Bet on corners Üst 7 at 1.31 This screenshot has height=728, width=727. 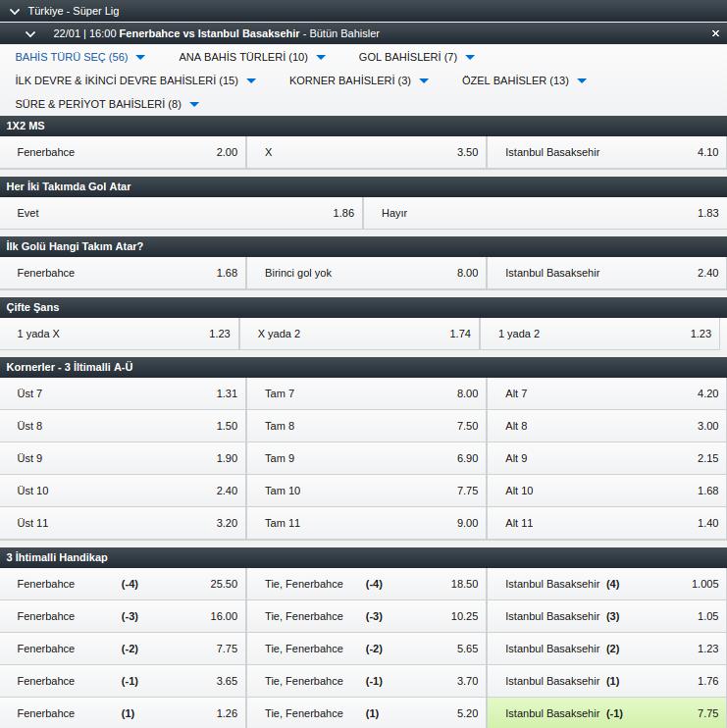click(x=123, y=393)
